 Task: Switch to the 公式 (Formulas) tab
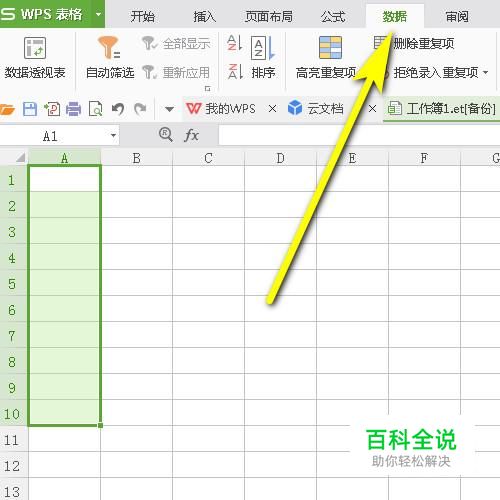click(333, 16)
